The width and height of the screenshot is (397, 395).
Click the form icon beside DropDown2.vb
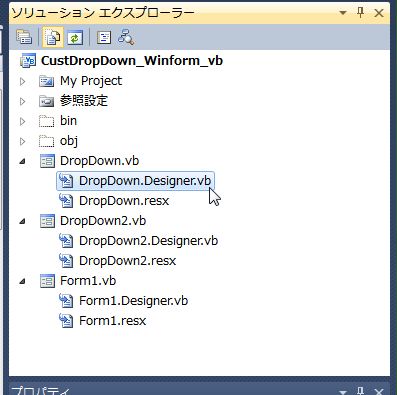point(47,221)
